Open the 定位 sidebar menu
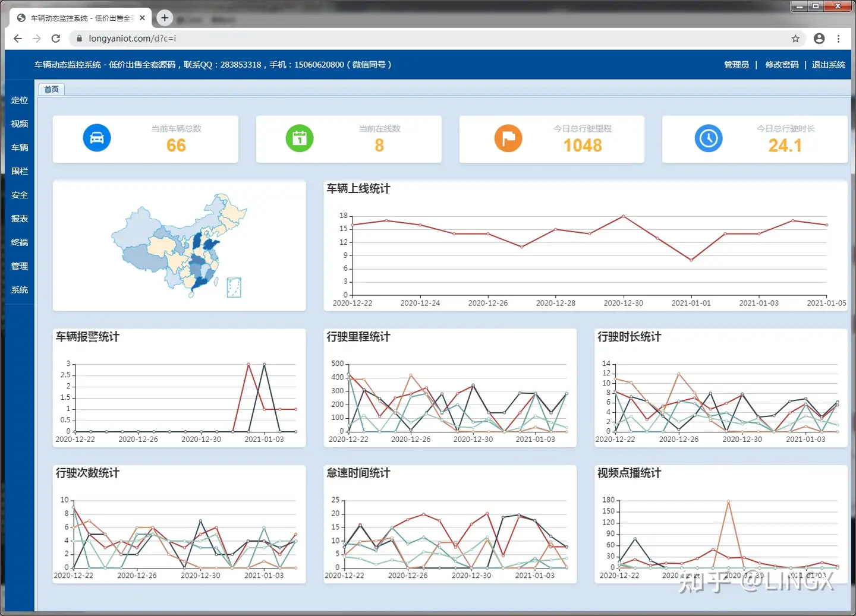Image resolution: width=856 pixels, height=616 pixels. pos(20,100)
